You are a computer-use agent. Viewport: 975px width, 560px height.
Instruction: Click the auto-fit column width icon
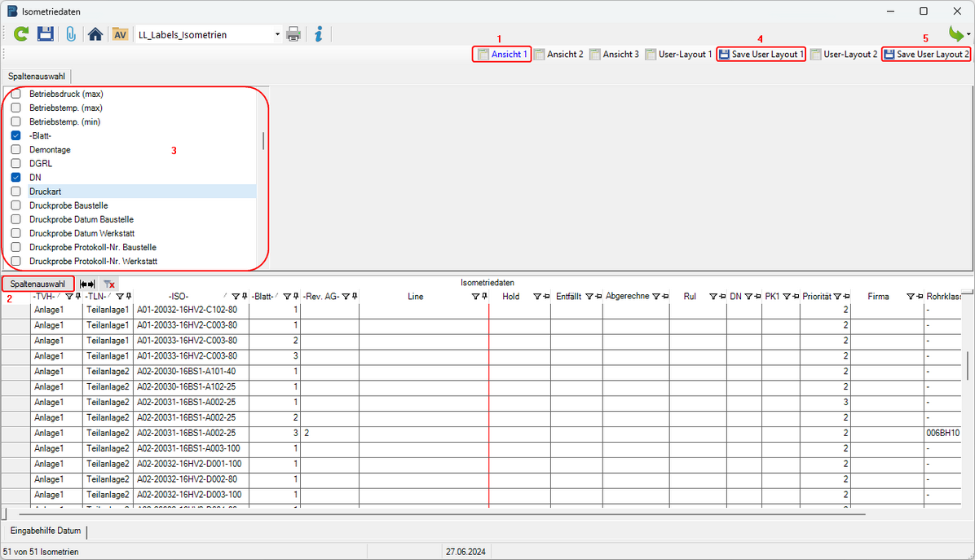[x=88, y=284]
